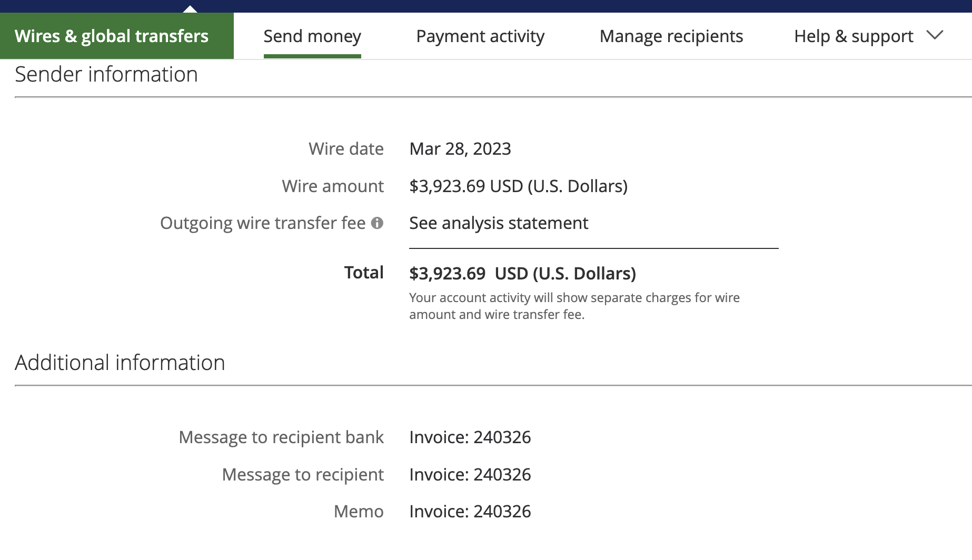Click the Outgoing wire transfer fee label

point(263,223)
